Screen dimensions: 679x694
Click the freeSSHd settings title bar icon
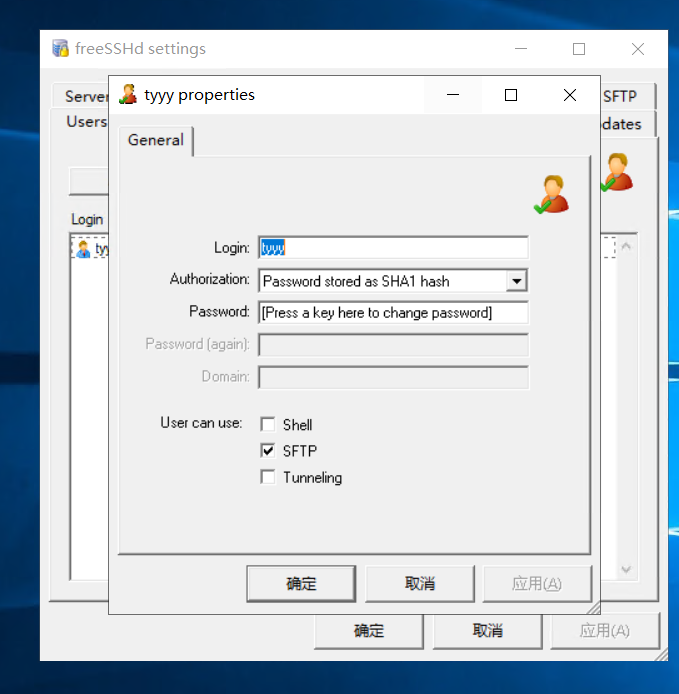click(61, 48)
